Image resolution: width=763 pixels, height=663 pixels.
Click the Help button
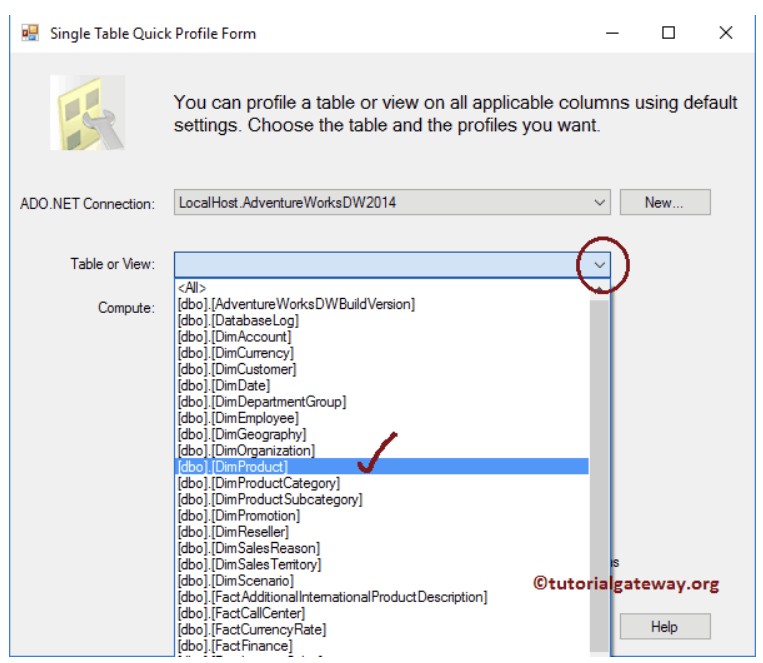665,626
